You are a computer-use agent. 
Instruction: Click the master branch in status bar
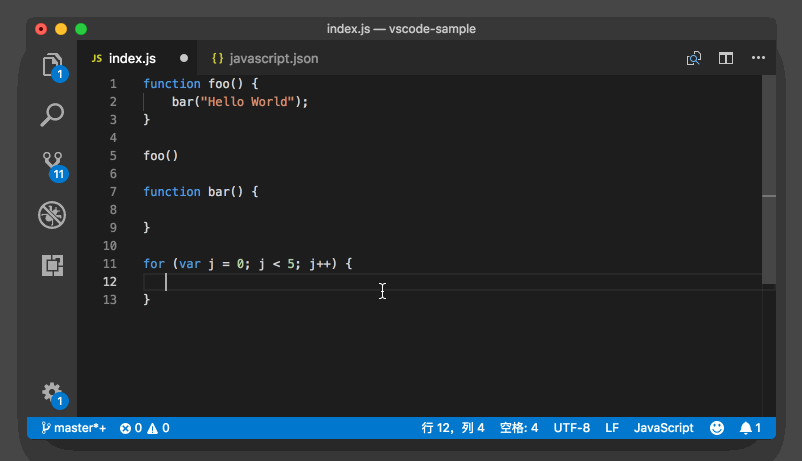click(x=73, y=428)
